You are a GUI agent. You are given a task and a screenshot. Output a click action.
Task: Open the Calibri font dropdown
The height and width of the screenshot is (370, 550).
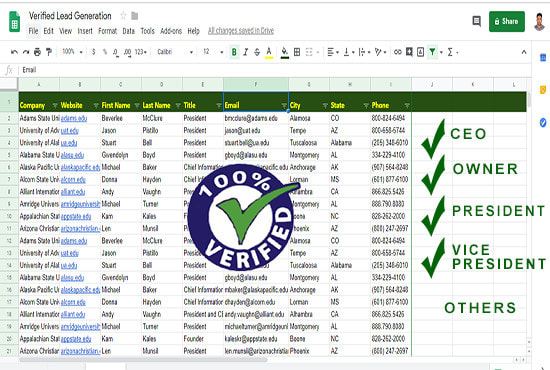click(x=175, y=52)
